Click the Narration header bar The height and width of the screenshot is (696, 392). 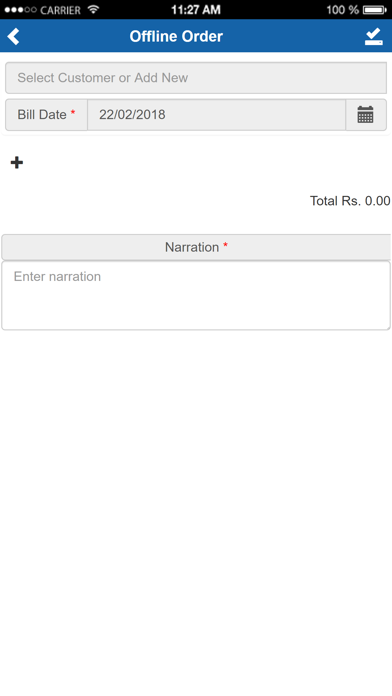point(196,247)
